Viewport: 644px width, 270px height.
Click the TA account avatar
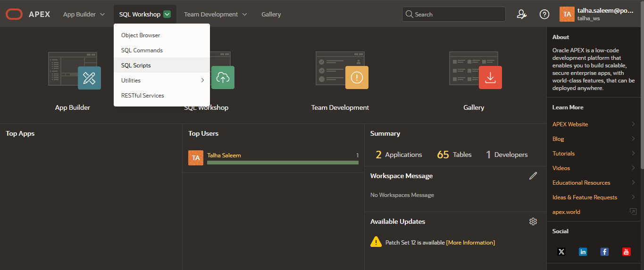tap(567, 14)
